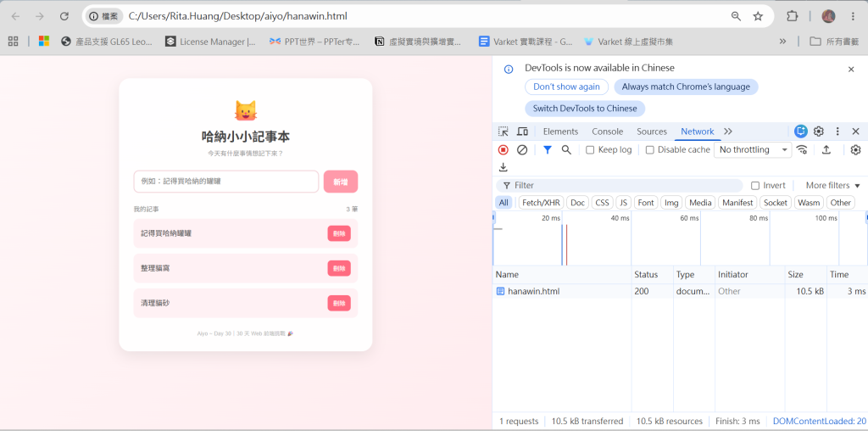Click the 檔案 site info chip
This screenshot has width=868, height=431.
tap(104, 16)
